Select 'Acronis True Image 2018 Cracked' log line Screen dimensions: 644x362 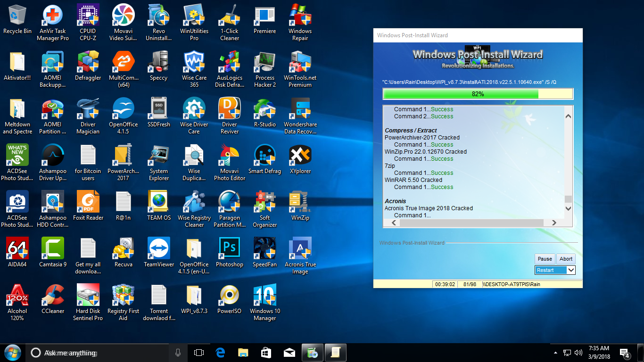[x=429, y=208]
